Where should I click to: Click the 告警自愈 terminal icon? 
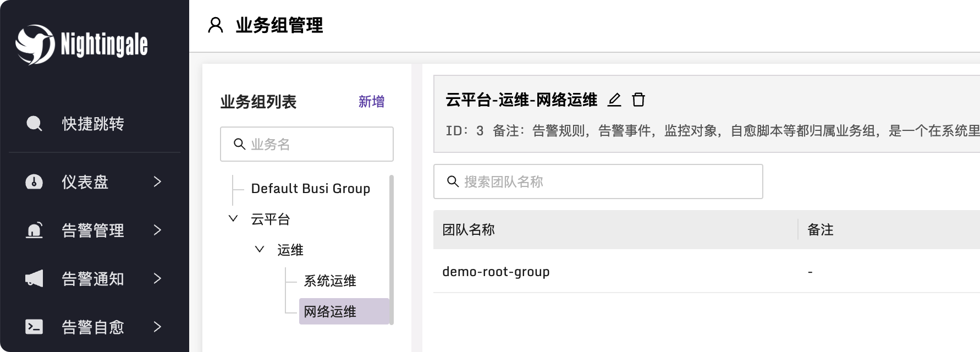tap(34, 327)
